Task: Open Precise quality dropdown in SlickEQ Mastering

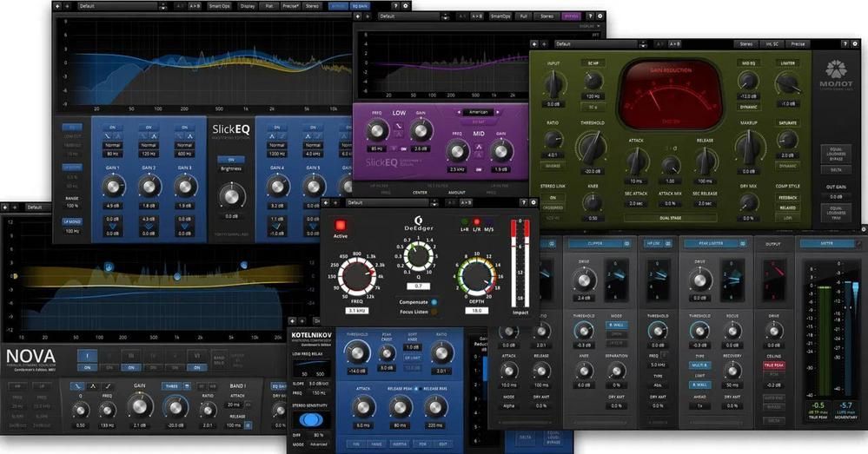Action: 290,6
